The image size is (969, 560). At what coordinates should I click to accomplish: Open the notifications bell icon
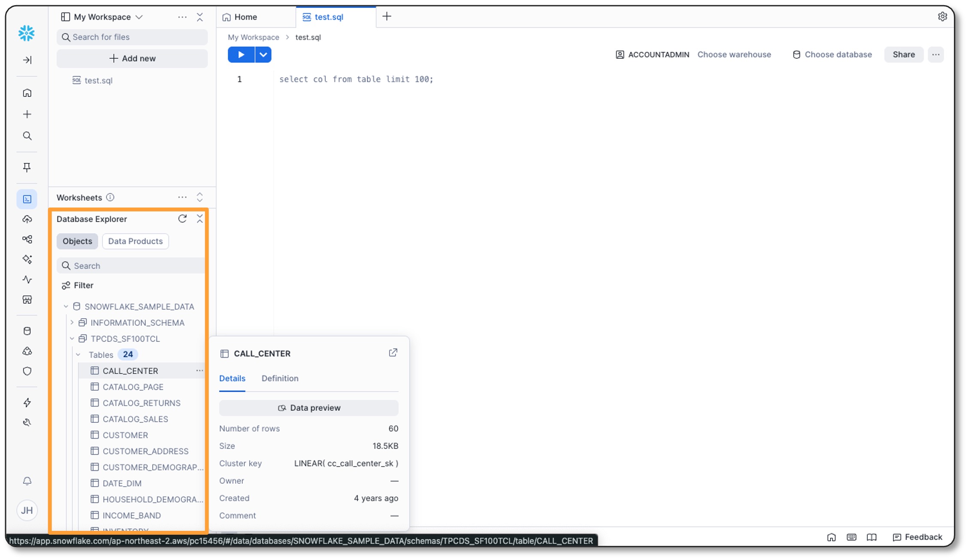[27, 481]
